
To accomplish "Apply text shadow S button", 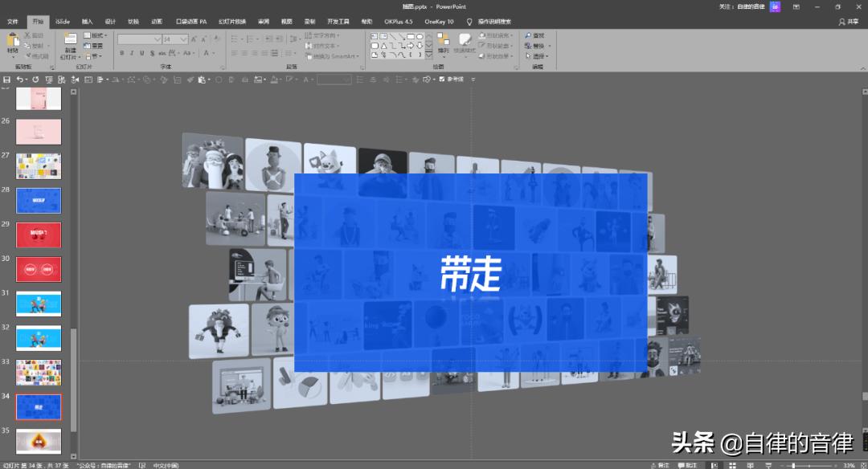I will tap(152, 53).
